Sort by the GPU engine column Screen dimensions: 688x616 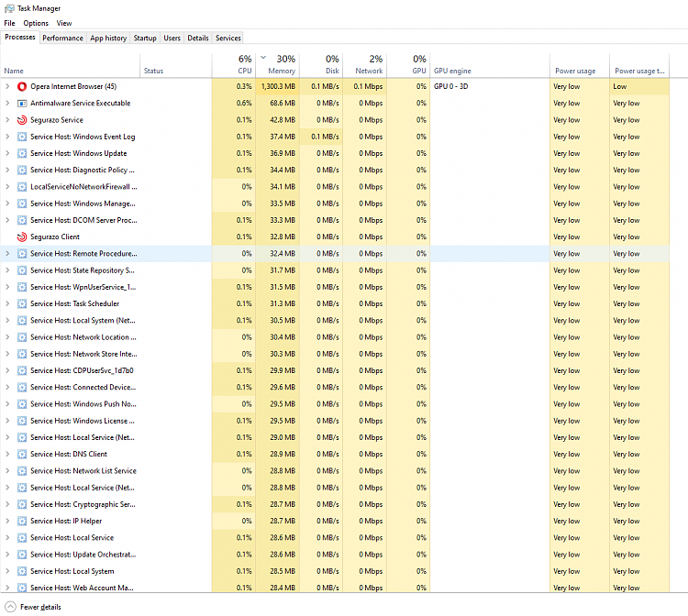(x=490, y=65)
